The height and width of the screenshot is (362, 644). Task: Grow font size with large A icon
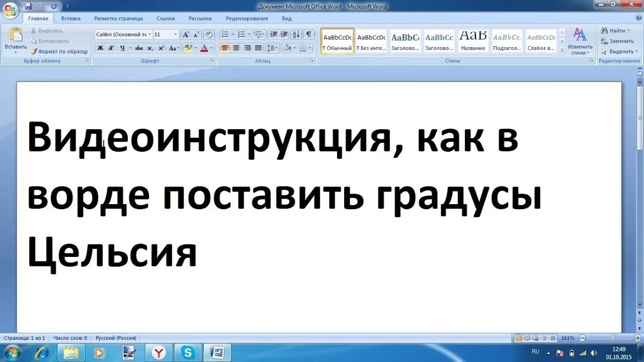(186, 35)
